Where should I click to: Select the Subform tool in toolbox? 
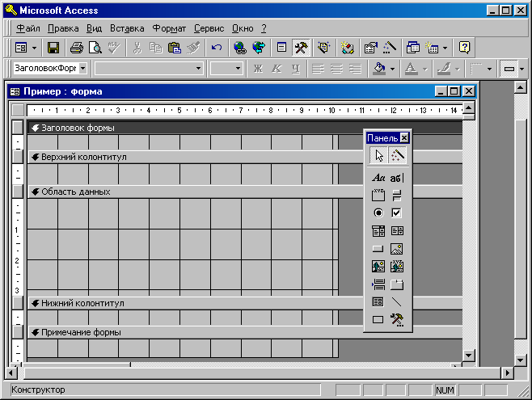coord(378,301)
